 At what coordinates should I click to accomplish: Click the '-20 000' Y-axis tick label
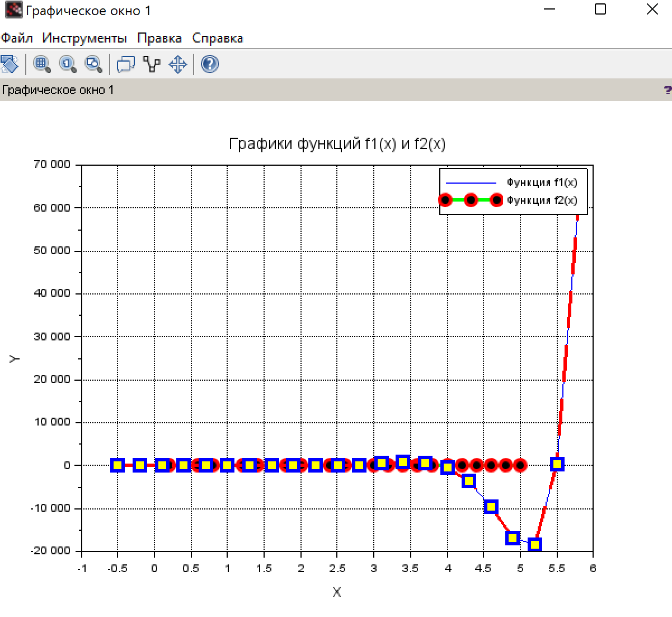tap(50, 551)
